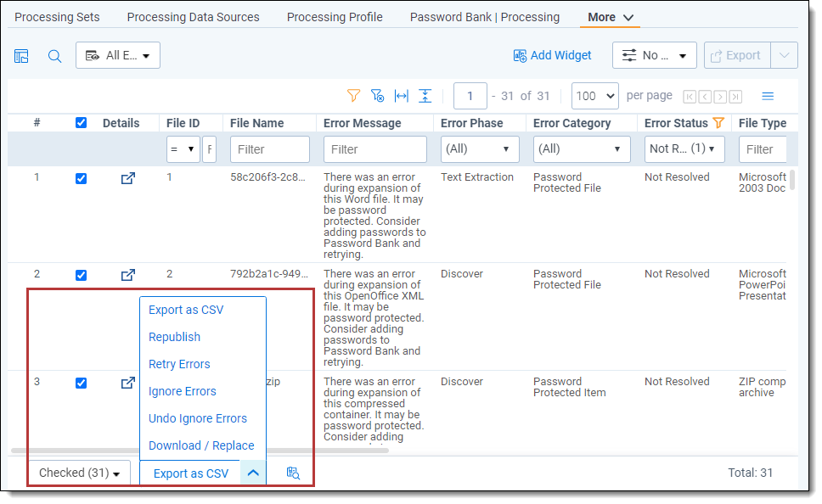Click the Add Widget button
822x504 pixels.
tap(553, 55)
